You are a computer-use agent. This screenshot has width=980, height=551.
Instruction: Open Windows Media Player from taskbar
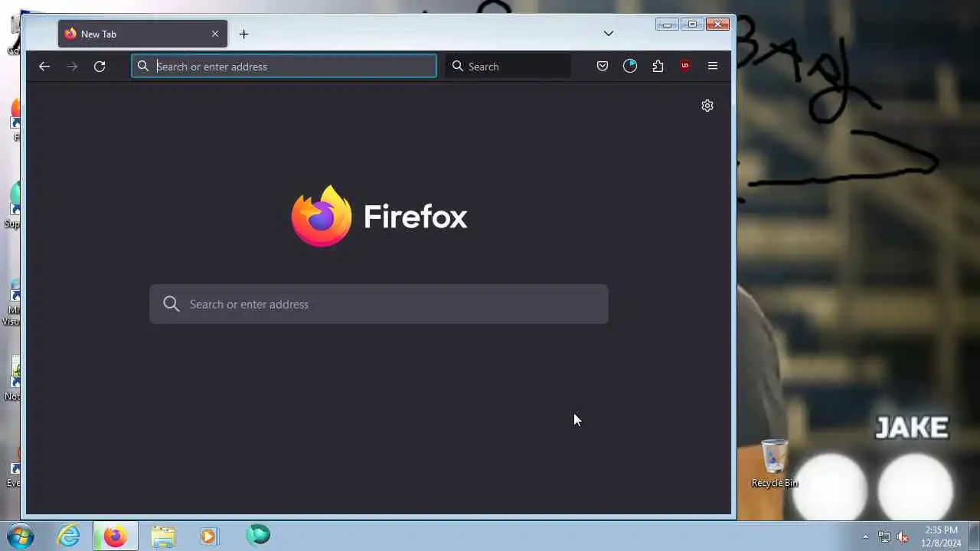(x=209, y=536)
